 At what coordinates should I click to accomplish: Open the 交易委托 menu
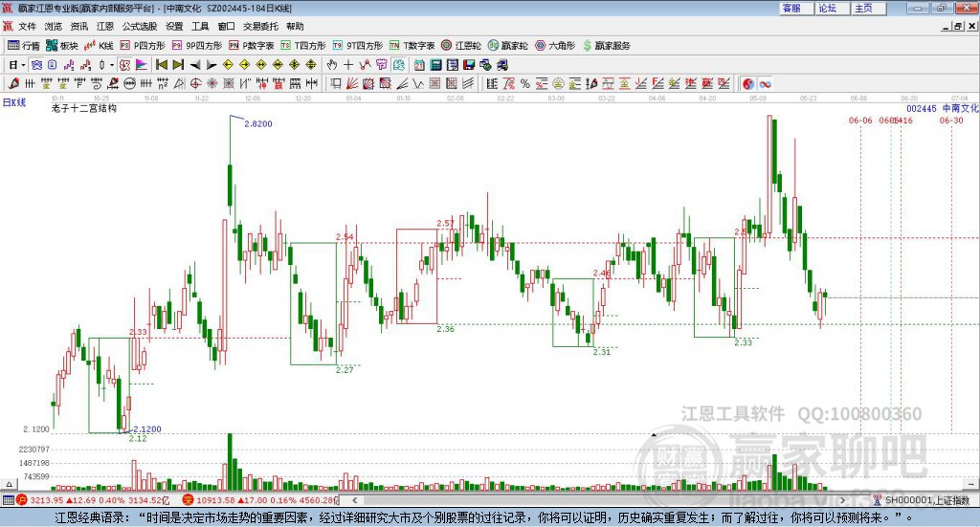260,26
